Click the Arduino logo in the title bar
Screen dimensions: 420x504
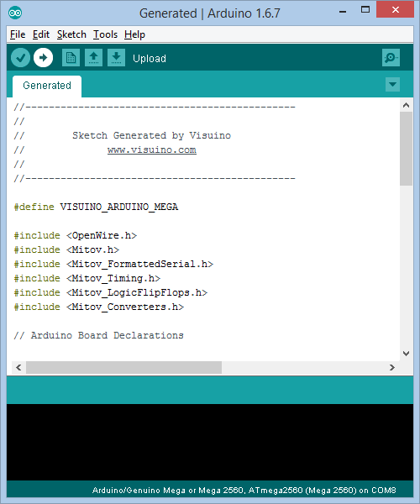pyautogui.click(x=15, y=13)
